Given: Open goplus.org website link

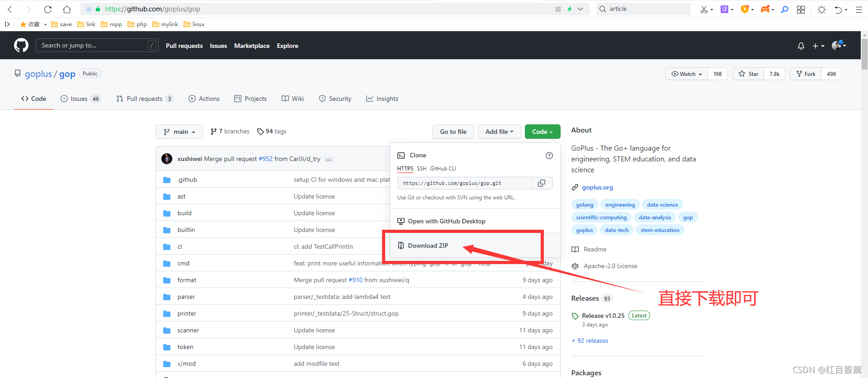Looking at the screenshot, I should click(x=597, y=187).
